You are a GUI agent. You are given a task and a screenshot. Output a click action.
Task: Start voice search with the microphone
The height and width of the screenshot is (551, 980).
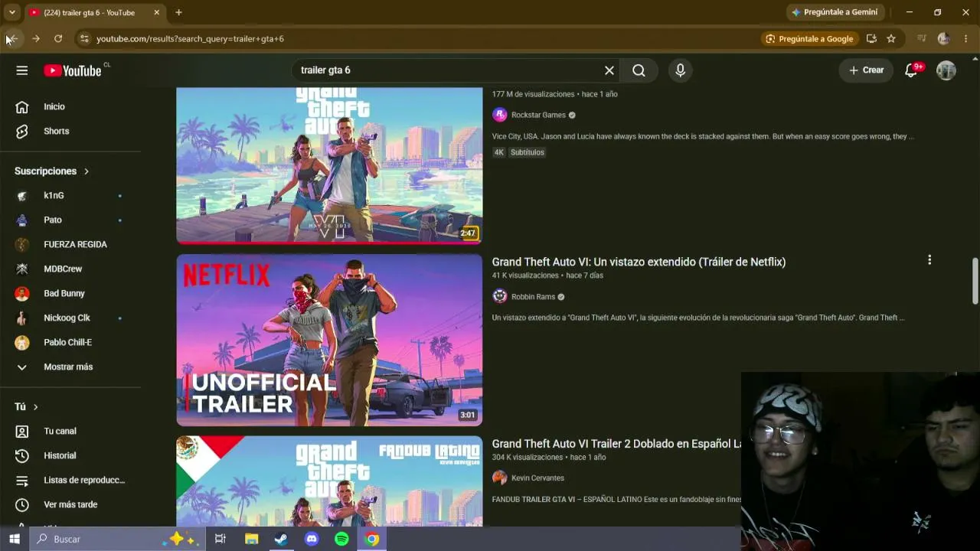[680, 70]
